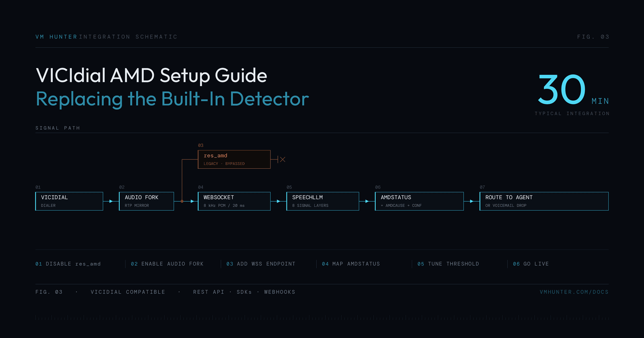Click the VICIDIAL COMPATIBLE footer text
This screenshot has height=338, width=644.
pyautogui.click(x=128, y=292)
